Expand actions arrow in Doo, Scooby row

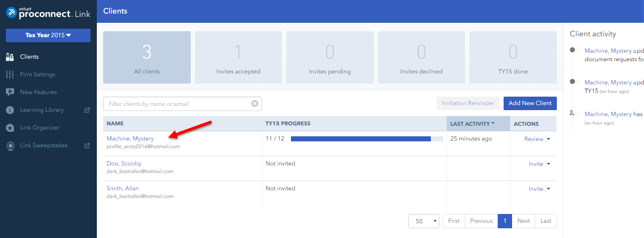(x=548, y=164)
